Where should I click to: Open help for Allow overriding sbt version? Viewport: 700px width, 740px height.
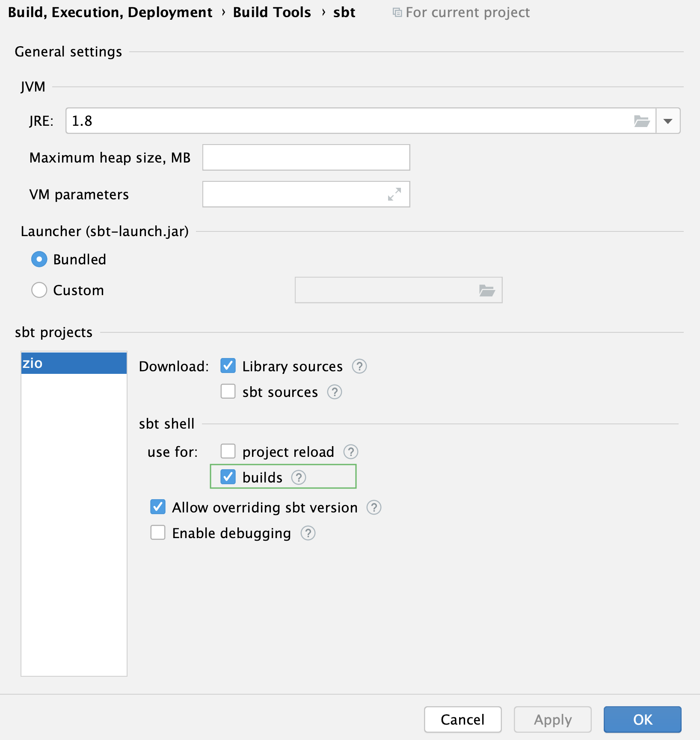pos(374,507)
